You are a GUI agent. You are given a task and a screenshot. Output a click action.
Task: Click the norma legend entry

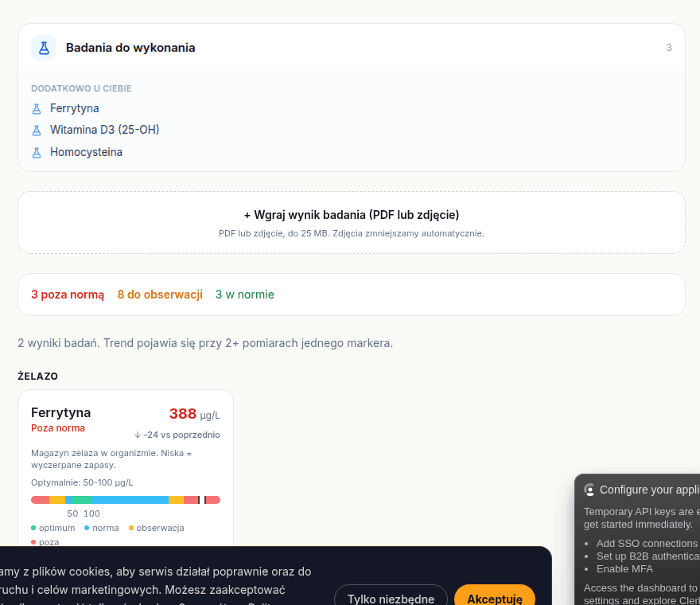[x=102, y=528]
